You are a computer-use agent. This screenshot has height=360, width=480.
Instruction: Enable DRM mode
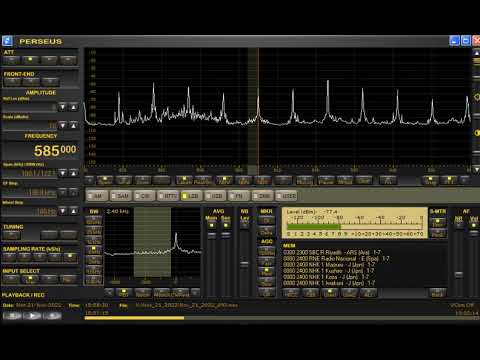[x=263, y=196]
